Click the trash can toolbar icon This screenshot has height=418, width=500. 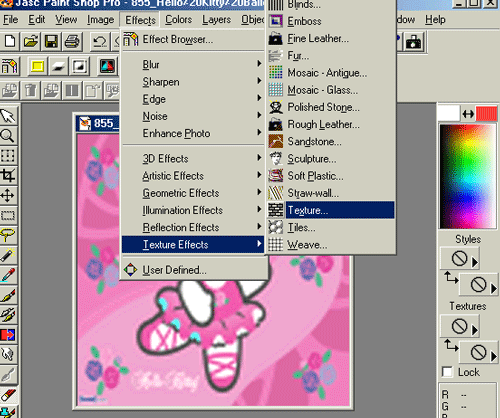[x=30, y=91]
